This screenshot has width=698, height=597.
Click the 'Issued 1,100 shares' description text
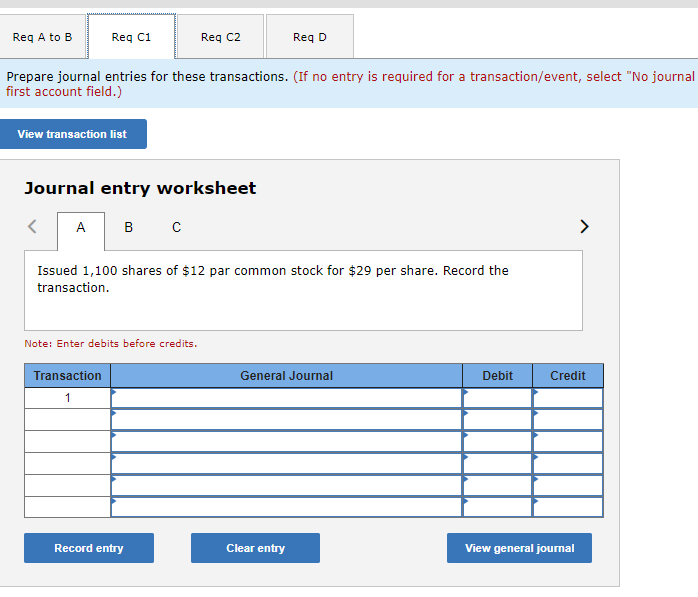273,279
